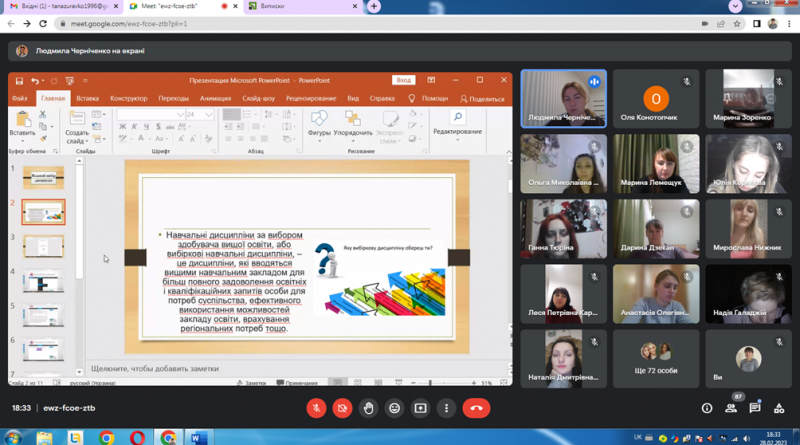The width and height of the screenshot is (800, 445).
Task: Toggle the disabled camera button
Action: 342,408
